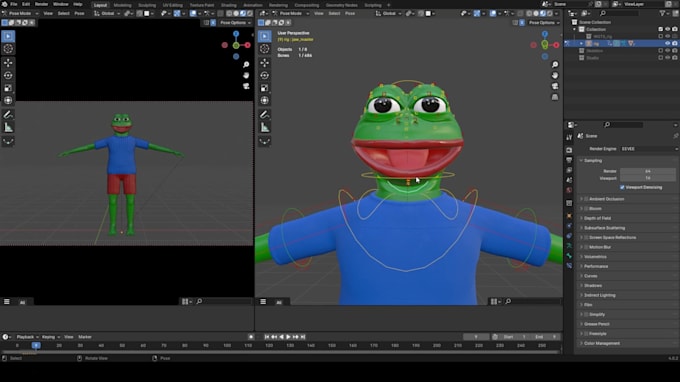Viewport: 680px width, 382px height.
Task: Select the Transform tool in left viewport
Action: 8,100
